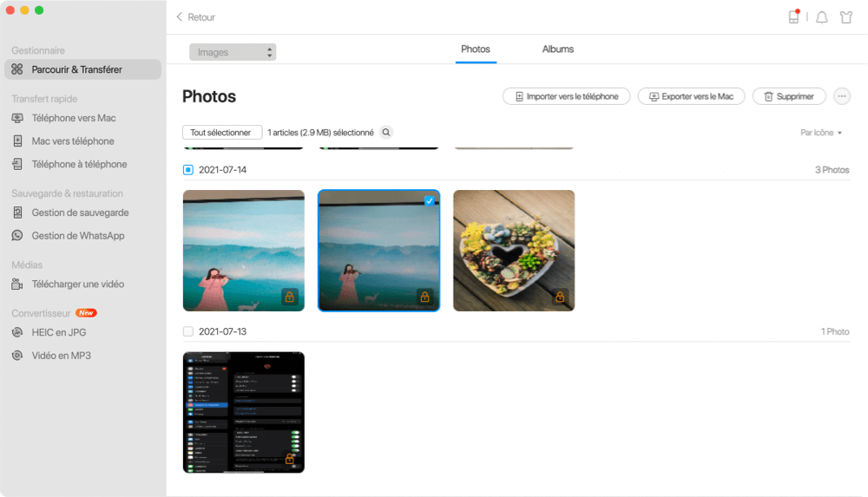868x497 pixels.
Task: Click lock icon on selected violin photo
Action: click(x=424, y=297)
